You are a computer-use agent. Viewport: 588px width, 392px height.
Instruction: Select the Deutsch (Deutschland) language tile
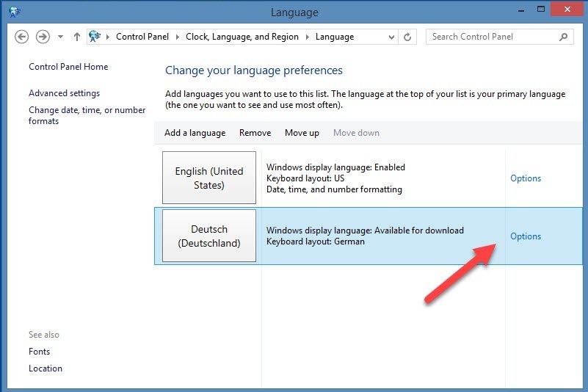(209, 236)
